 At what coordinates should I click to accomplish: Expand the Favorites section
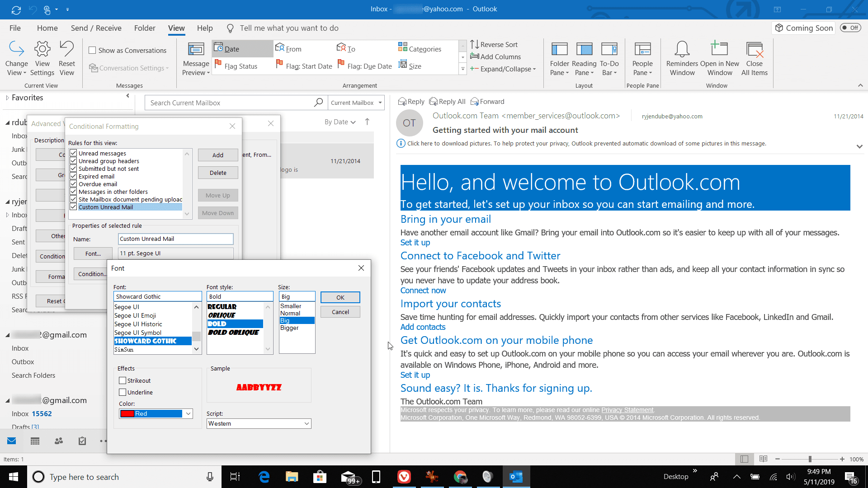point(7,98)
